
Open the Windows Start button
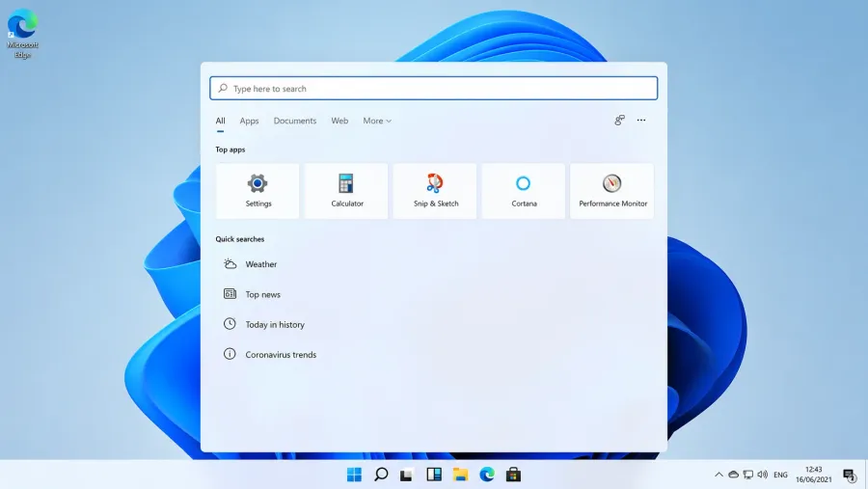click(354, 475)
